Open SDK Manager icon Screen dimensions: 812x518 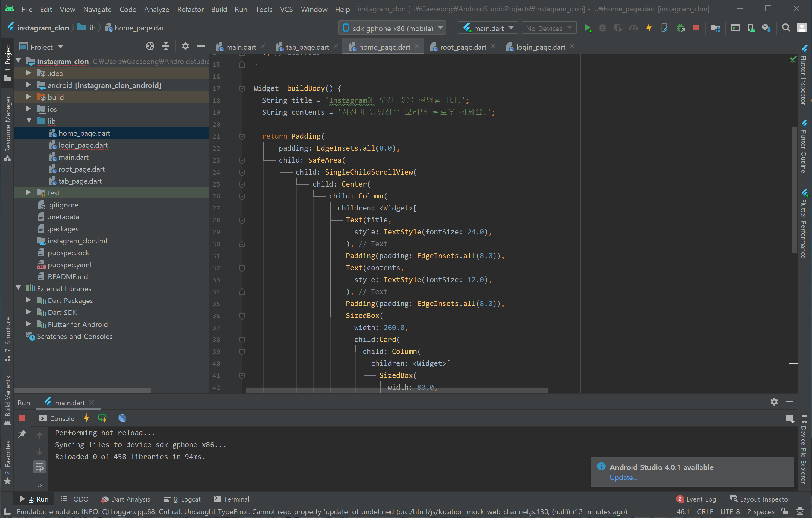767,28
